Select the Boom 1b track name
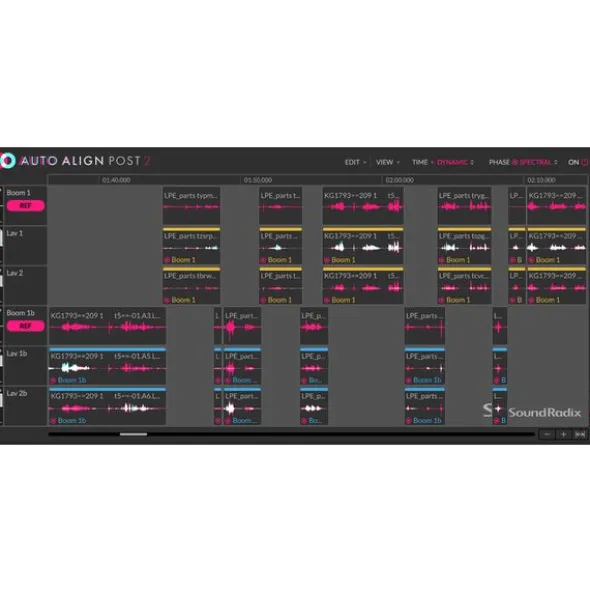The width and height of the screenshot is (590, 591). [20, 313]
